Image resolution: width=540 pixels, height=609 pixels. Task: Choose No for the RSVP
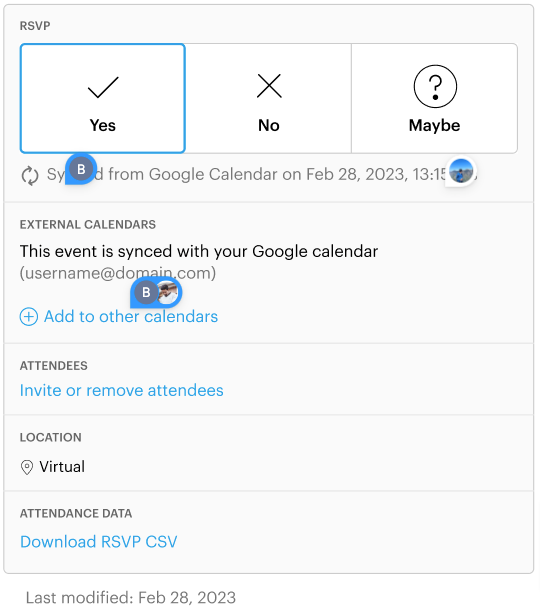268,98
